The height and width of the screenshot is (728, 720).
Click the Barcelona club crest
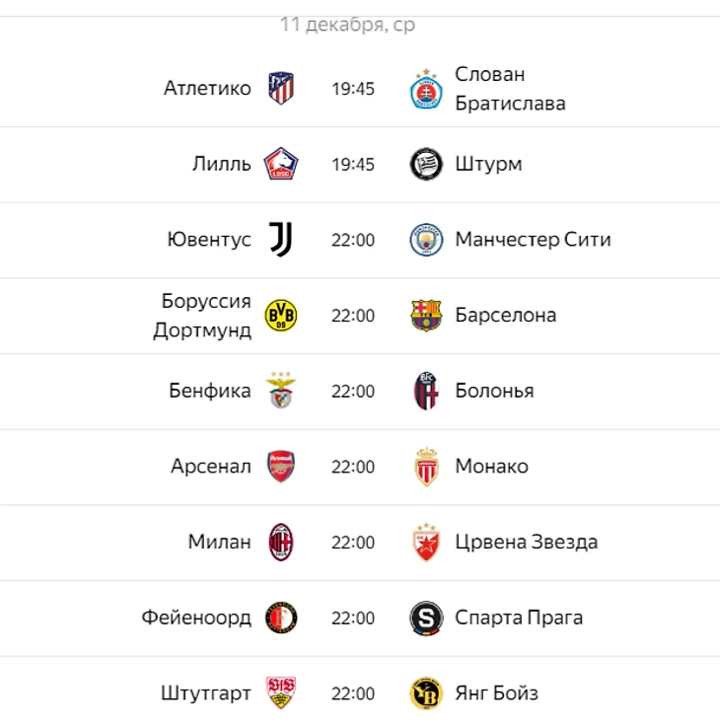coord(426,316)
